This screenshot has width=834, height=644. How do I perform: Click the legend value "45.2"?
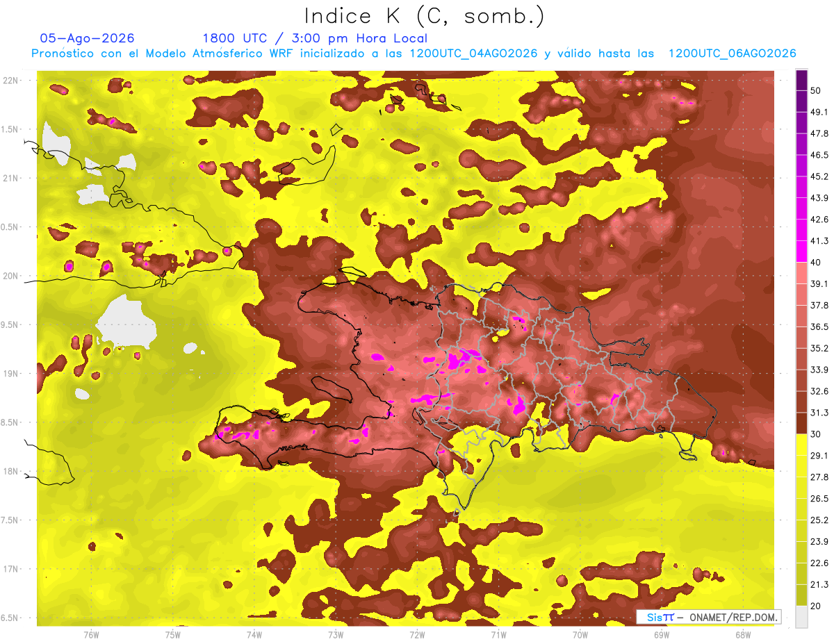[x=819, y=176]
